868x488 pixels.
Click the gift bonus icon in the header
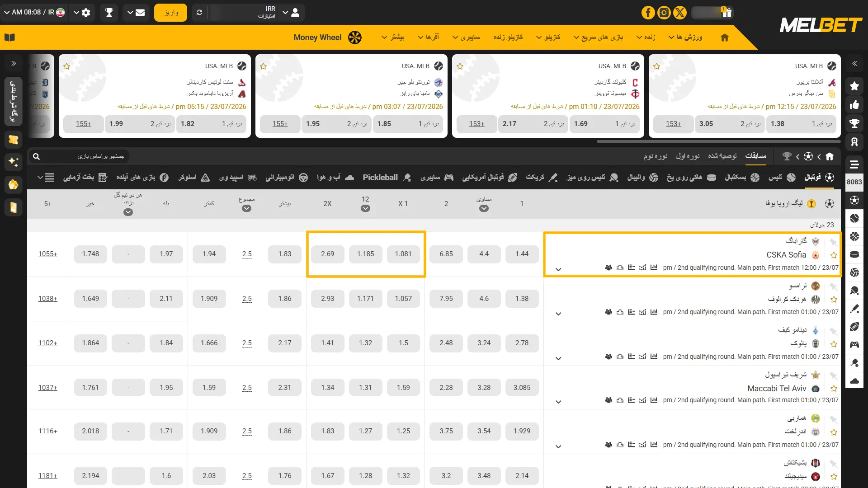click(727, 13)
